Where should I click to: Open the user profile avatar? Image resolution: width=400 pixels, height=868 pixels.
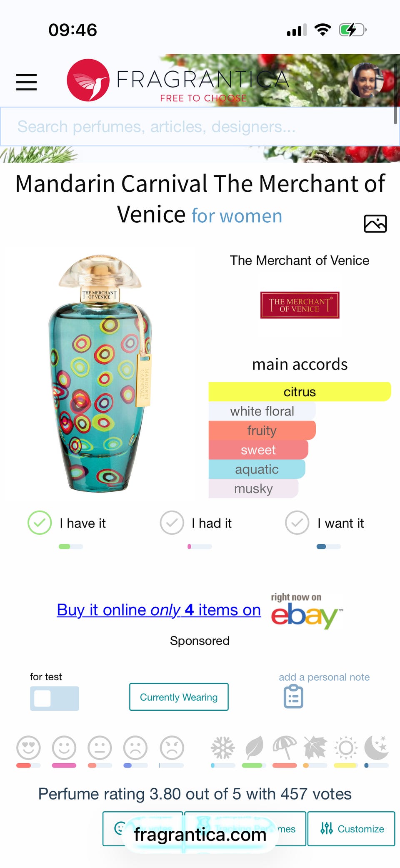(x=366, y=80)
